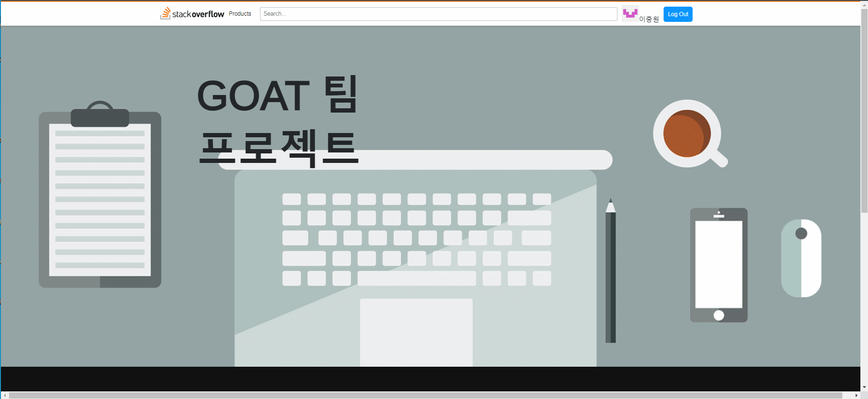Open the pink user avatar icon
The image size is (868, 399).
pos(630,13)
